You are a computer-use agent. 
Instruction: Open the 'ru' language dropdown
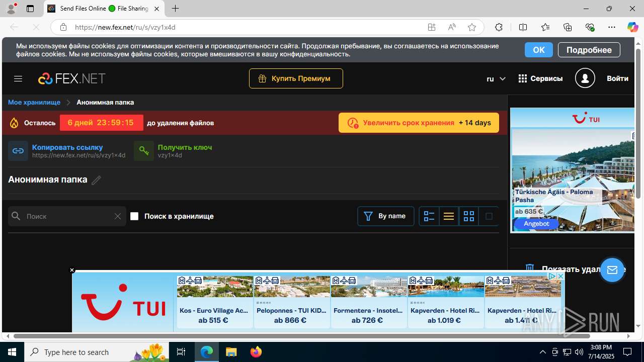tap(496, 78)
